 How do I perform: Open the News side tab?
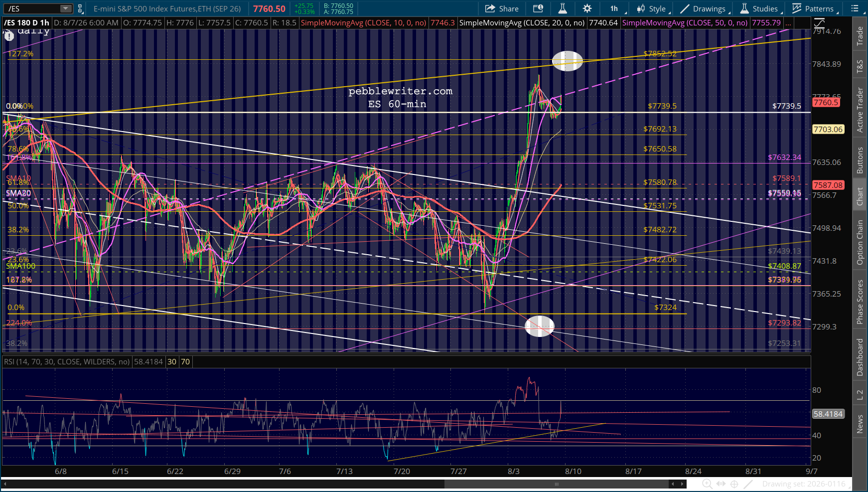860,424
